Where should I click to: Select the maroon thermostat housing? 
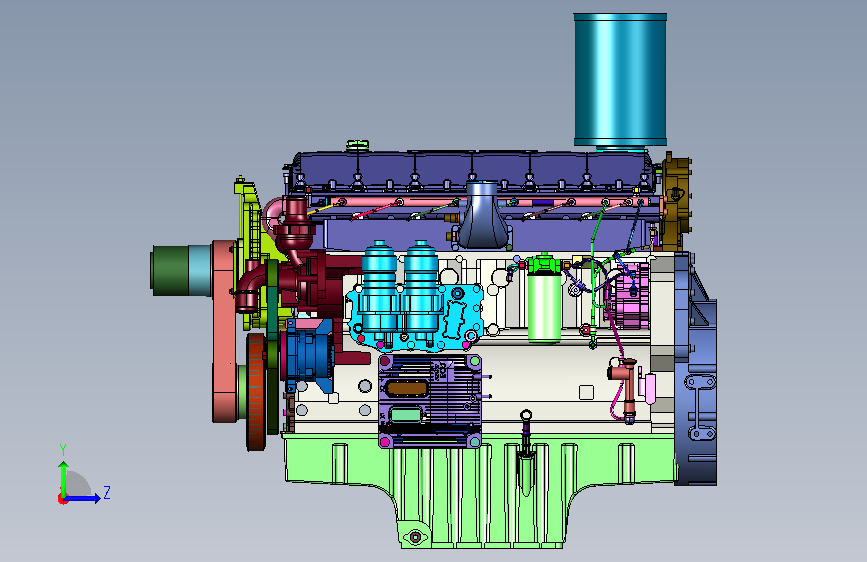point(296,227)
